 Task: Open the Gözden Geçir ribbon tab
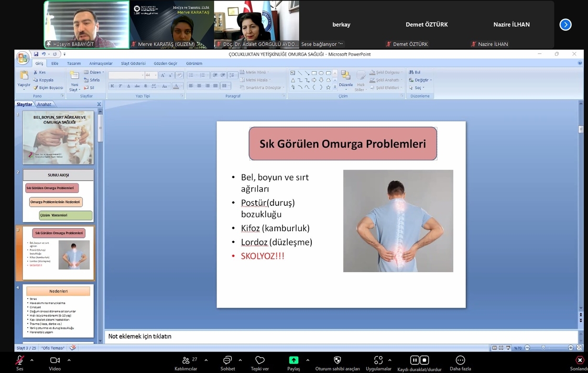click(165, 64)
